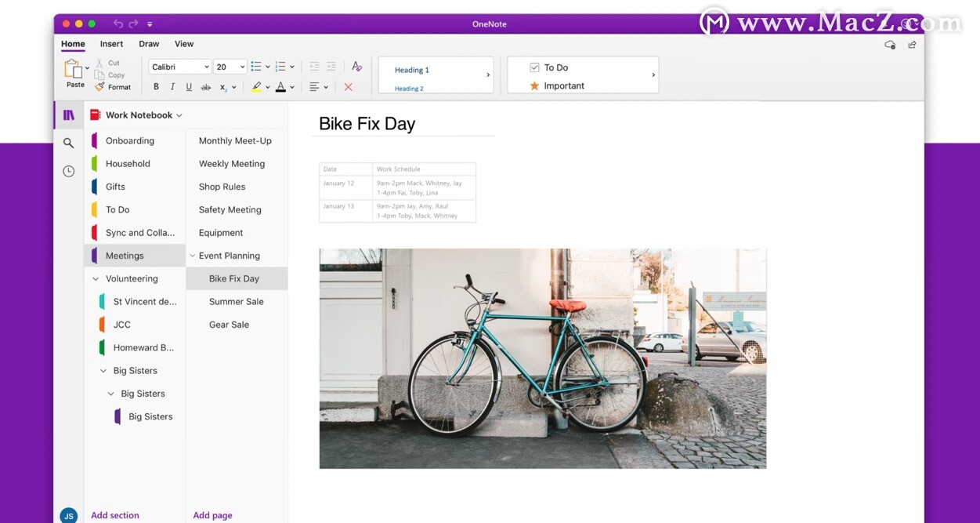Viewport: 980px width, 523px height.
Task: Insert a bulleted list
Action: pyautogui.click(x=256, y=67)
